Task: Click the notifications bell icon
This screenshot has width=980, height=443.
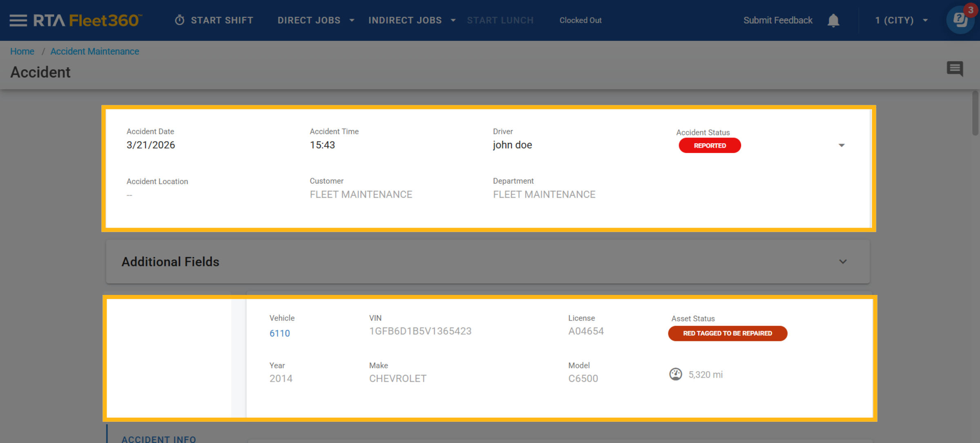Action: click(833, 20)
